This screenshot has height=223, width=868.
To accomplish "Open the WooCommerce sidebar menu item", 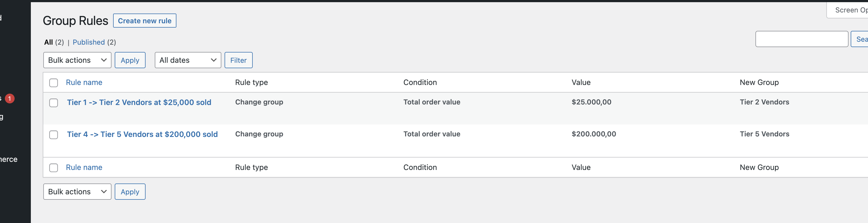I will pyautogui.click(x=9, y=159).
